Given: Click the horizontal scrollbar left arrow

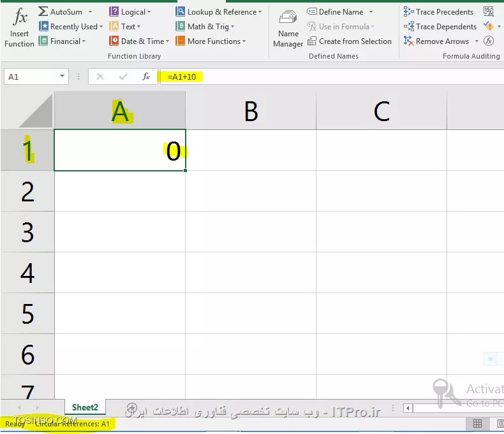Looking at the screenshot, I should pos(408,409).
